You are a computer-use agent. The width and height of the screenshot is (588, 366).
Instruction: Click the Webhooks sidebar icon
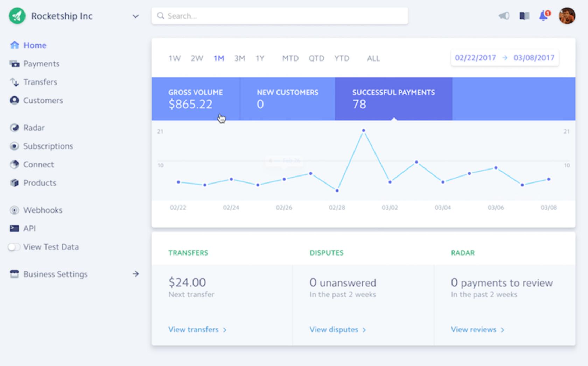14,210
